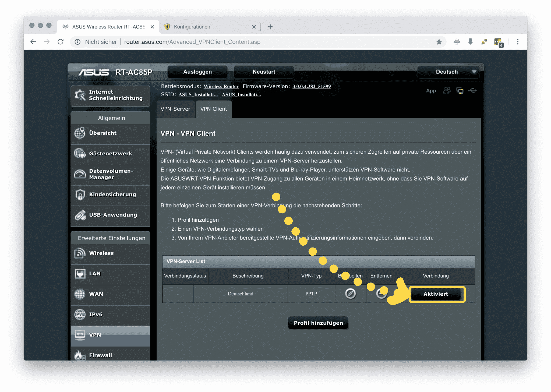Click Profil hinzufügen button
551x392 pixels.
click(318, 323)
